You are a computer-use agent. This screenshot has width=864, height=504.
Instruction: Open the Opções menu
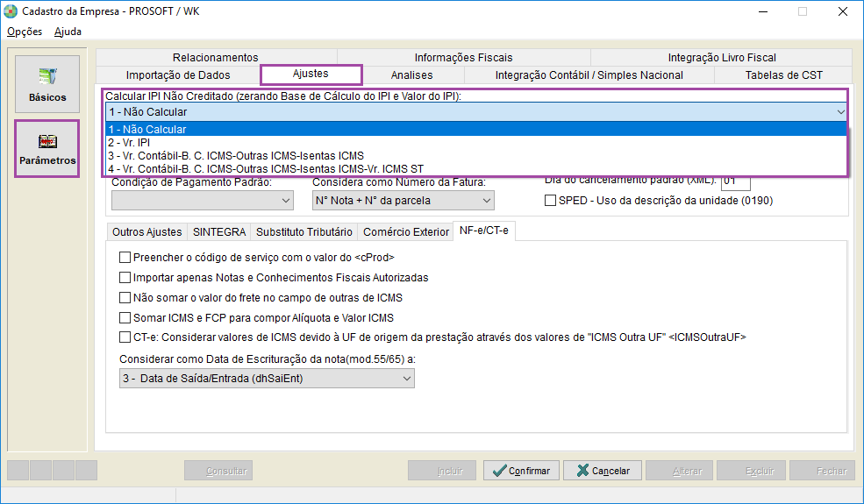pyautogui.click(x=25, y=32)
